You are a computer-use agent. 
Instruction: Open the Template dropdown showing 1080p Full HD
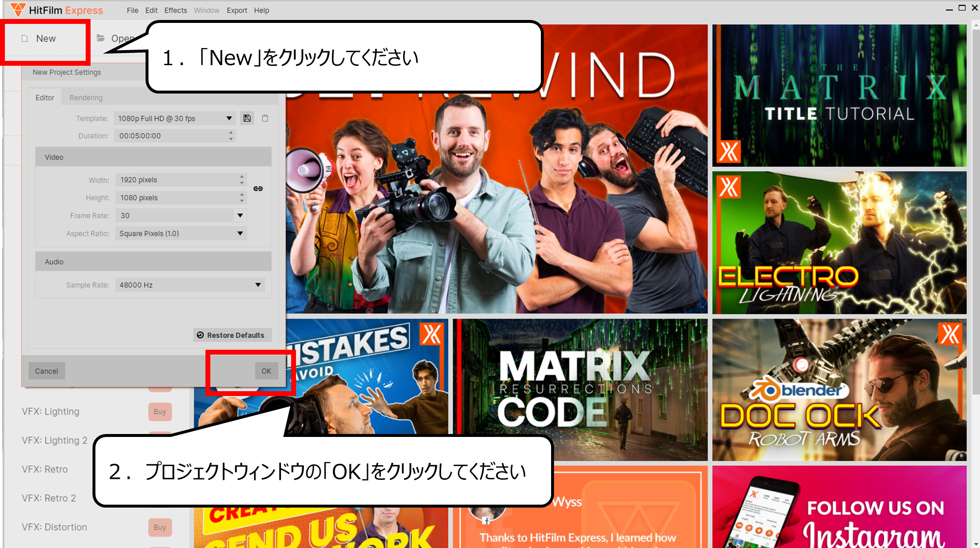[175, 118]
